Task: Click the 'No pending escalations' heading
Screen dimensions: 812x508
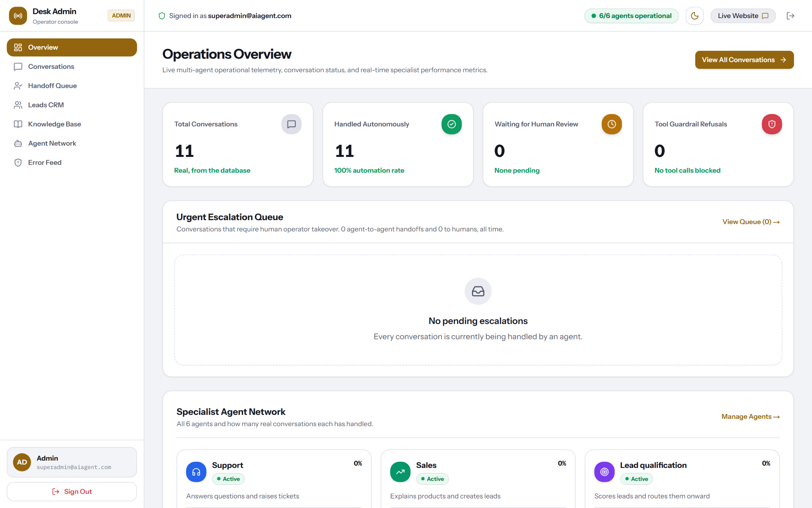Action: (x=478, y=321)
